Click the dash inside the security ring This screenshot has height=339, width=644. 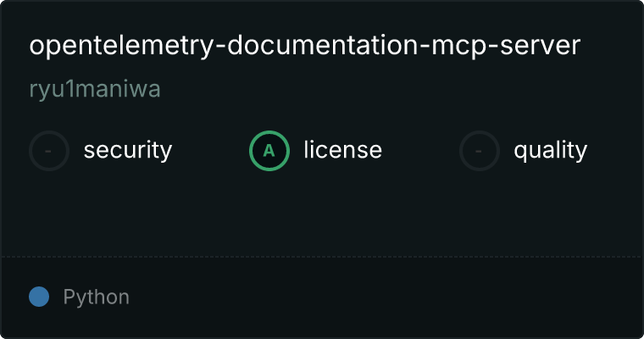[48, 152]
